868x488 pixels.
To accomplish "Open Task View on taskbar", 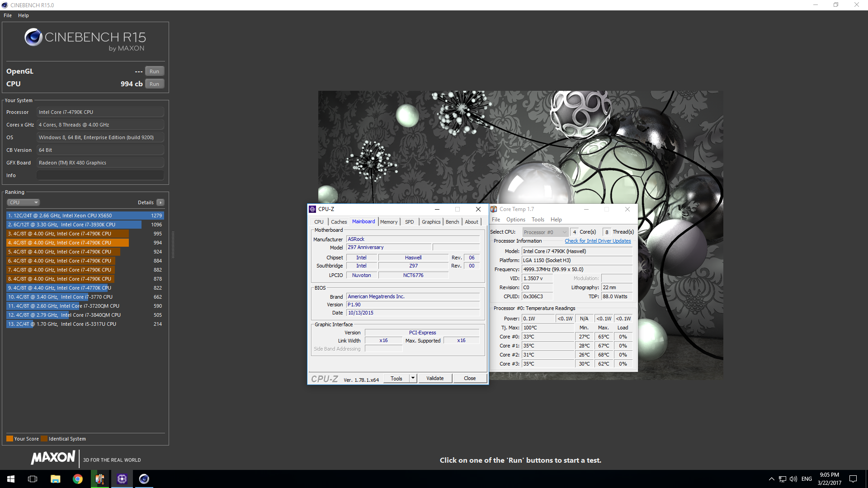I will [33, 479].
